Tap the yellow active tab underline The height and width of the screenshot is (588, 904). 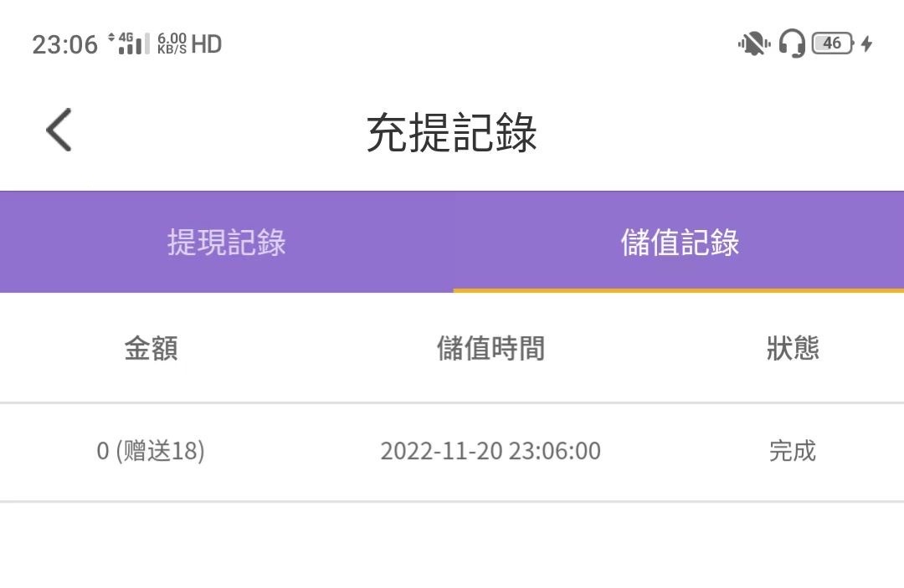click(x=678, y=290)
